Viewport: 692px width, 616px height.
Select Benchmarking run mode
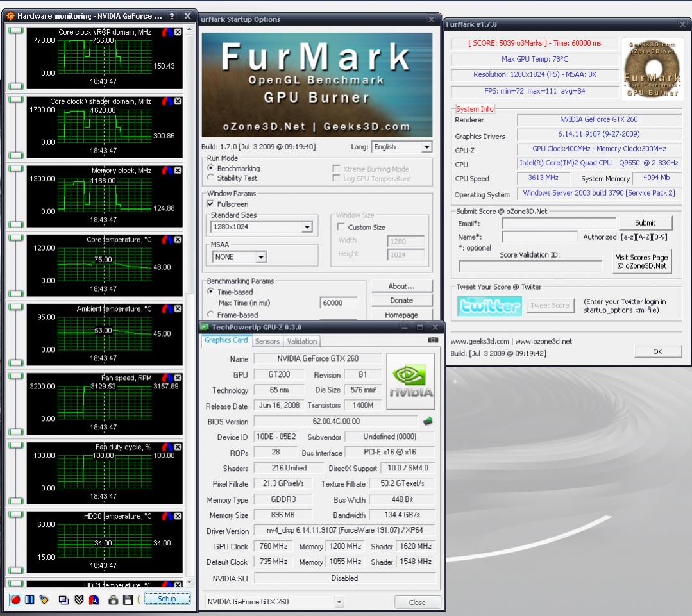(x=211, y=168)
